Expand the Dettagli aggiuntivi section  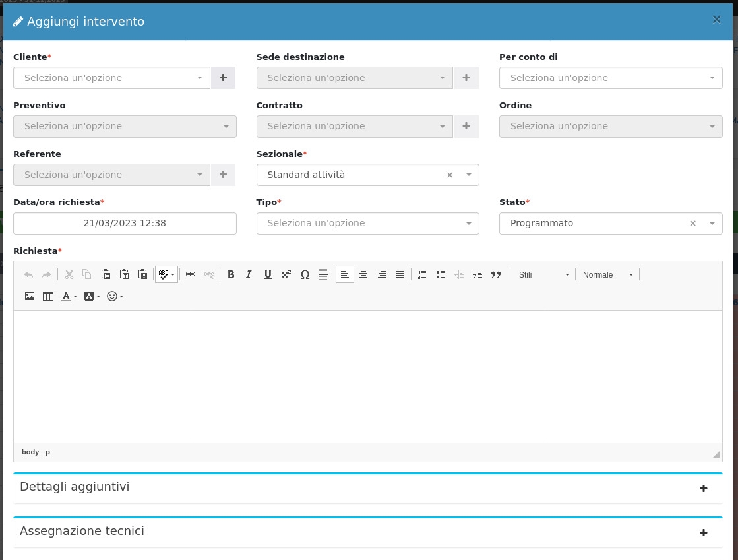point(703,488)
